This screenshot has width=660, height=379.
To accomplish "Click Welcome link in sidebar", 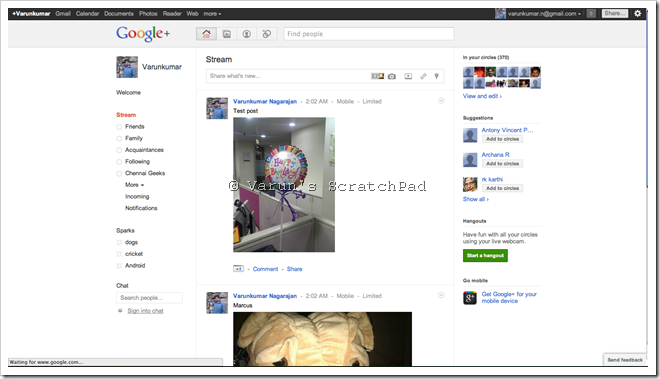I will (128, 93).
